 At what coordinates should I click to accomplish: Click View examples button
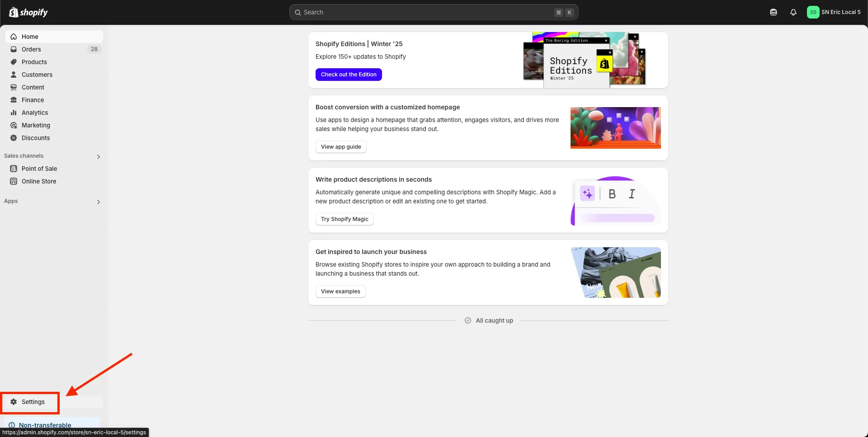[x=340, y=291]
